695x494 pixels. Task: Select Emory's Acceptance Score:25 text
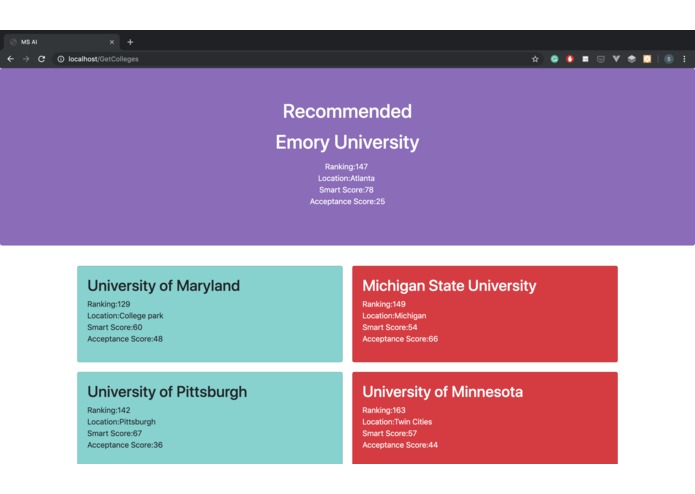(x=347, y=201)
